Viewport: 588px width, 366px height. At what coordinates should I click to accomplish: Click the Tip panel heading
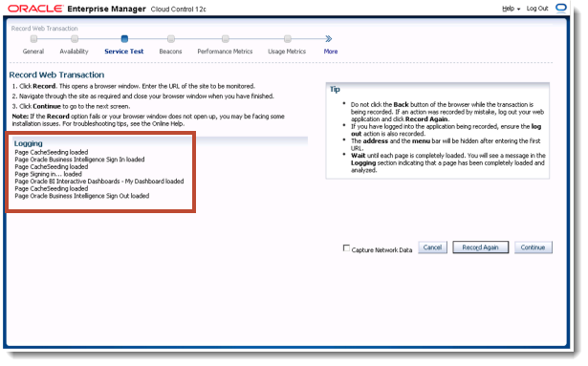(x=335, y=89)
